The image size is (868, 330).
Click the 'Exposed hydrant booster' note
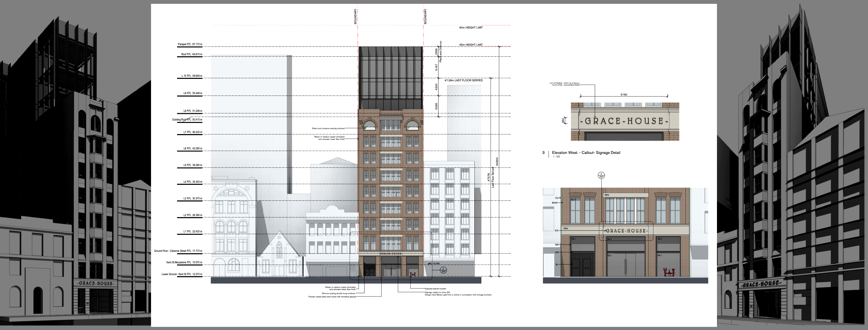point(435,289)
